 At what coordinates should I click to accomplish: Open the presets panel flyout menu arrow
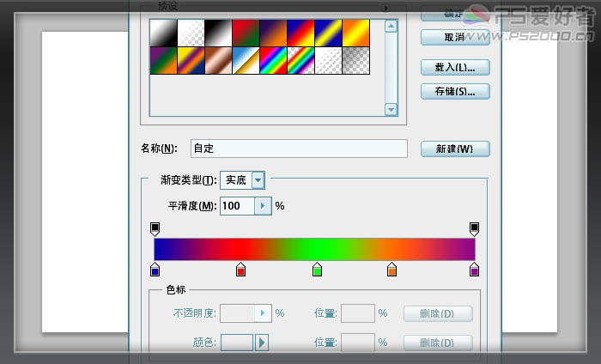387,8
